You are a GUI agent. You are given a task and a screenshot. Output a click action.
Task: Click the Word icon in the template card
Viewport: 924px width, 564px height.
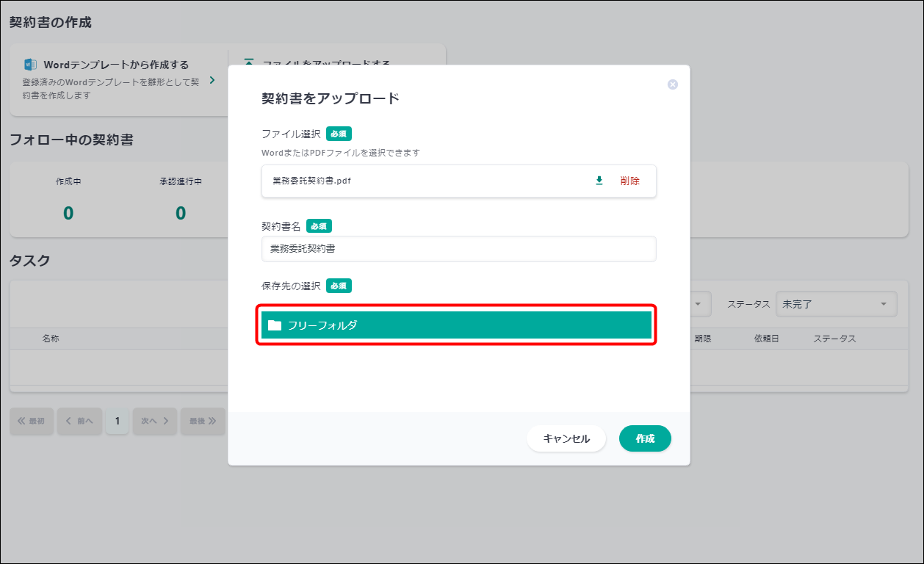click(x=30, y=65)
